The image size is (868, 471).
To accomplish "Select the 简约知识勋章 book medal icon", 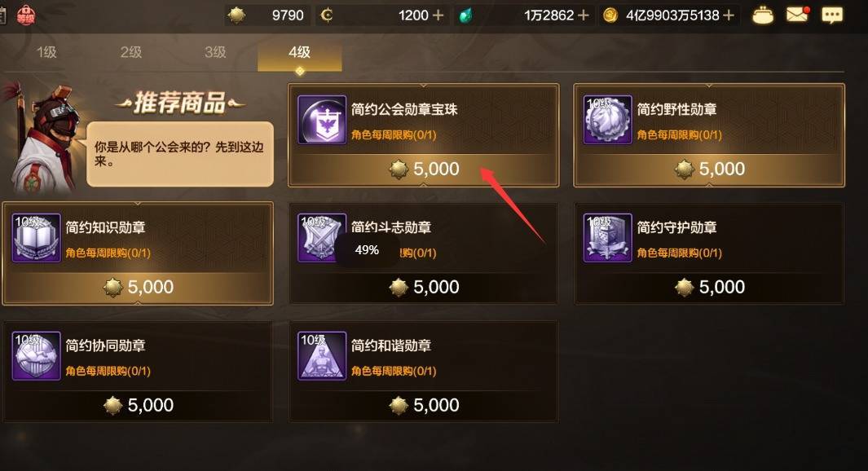I will [x=36, y=238].
